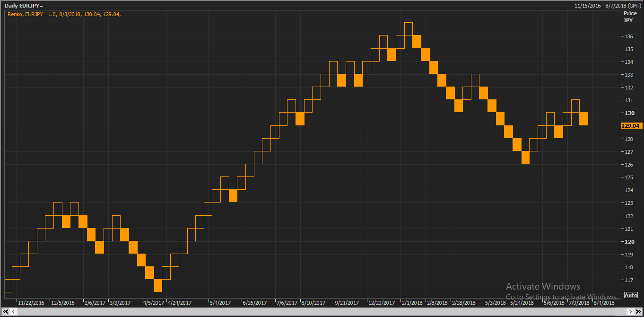Click the 136 level on price axis
The width and height of the screenshot is (644, 317).
[629, 36]
